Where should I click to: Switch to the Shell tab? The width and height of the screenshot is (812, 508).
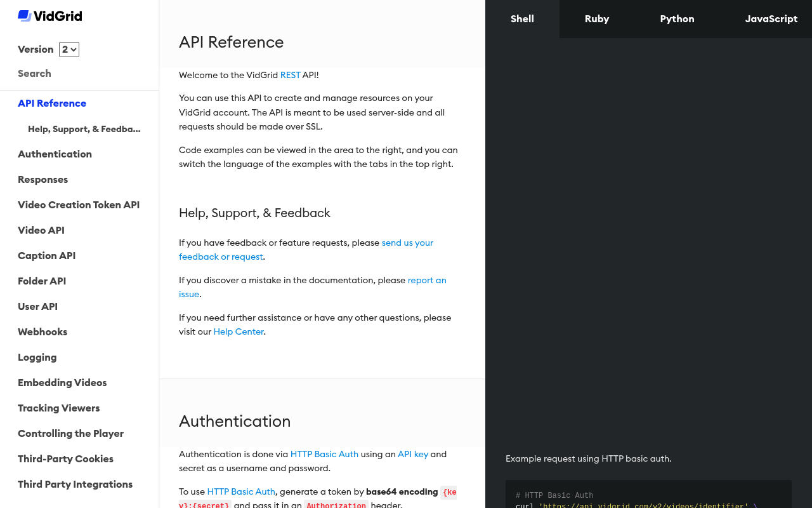[522, 19]
